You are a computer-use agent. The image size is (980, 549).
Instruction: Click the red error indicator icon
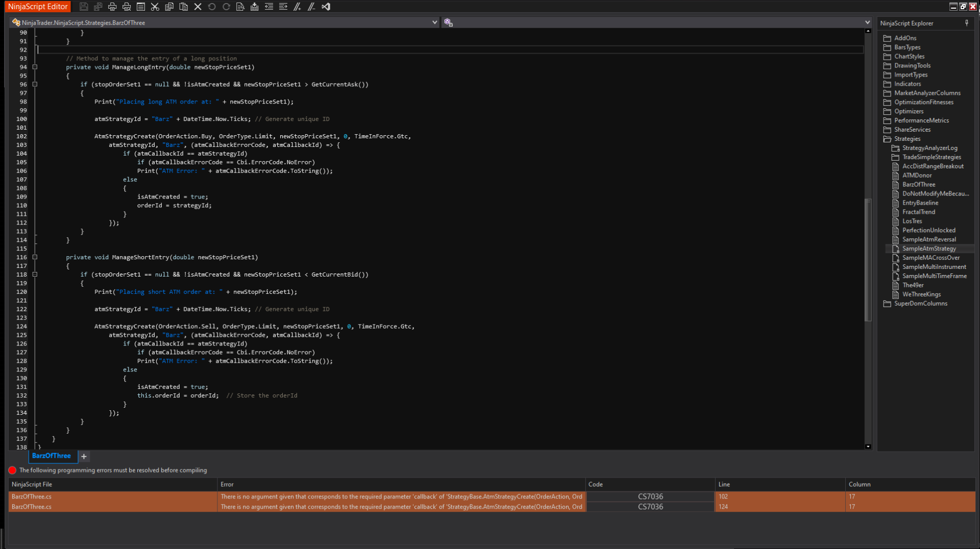point(12,470)
